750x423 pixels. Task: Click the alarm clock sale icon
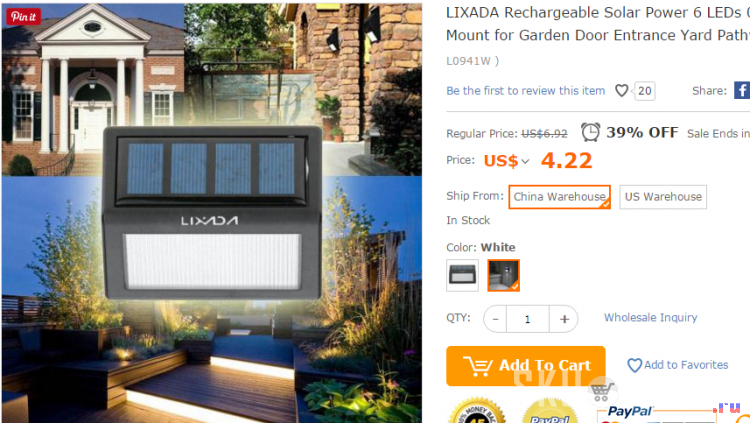(590, 132)
